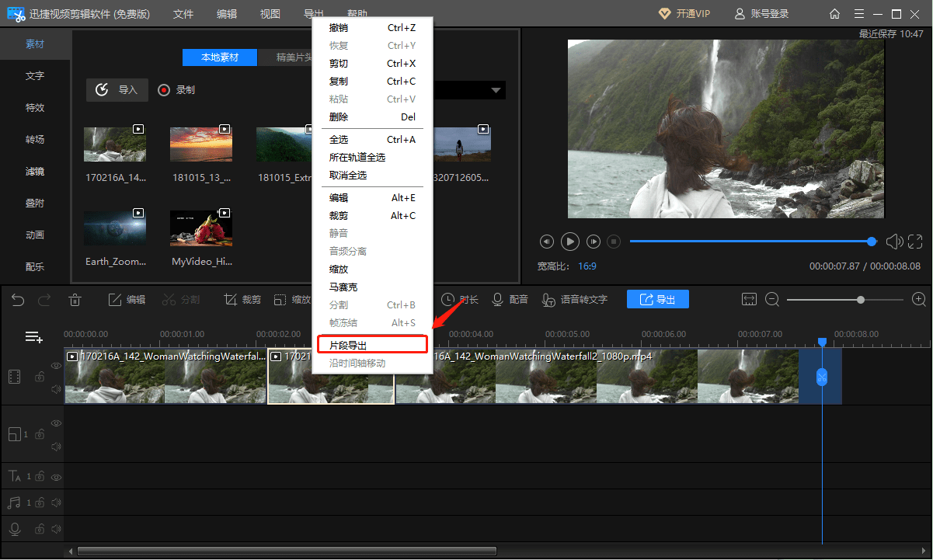This screenshot has height=560, width=933.
Task: Open the 文件 file menu
Action: (x=183, y=14)
